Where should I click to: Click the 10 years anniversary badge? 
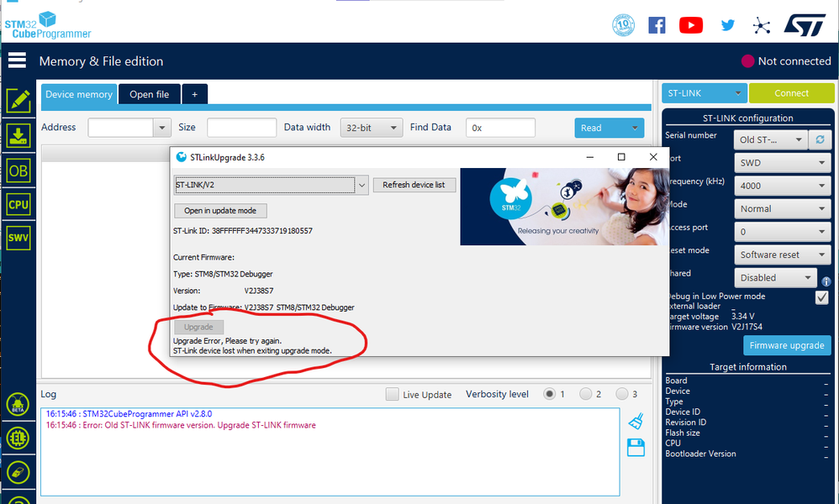(x=623, y=25)
